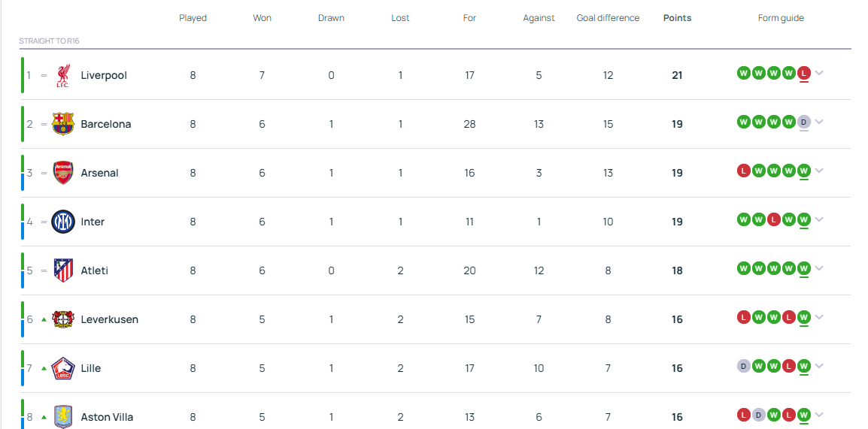Click the Leverkusen club crest
The width and height of the screenshot is (868, 429).
(x=63, y=319)
